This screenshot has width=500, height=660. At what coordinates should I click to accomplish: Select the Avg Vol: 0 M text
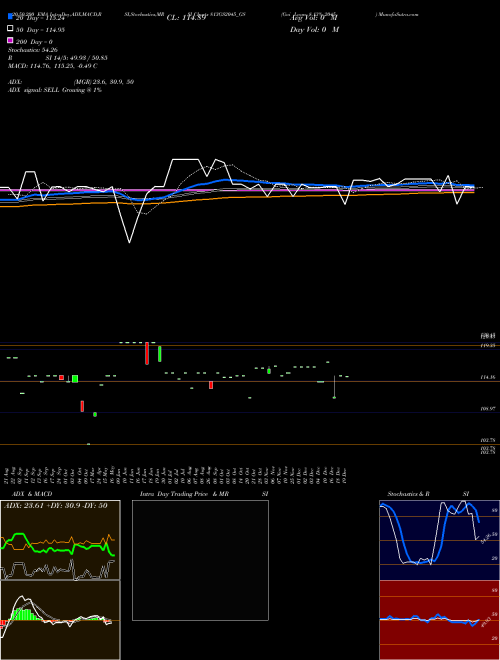click(x=313, y=18)
